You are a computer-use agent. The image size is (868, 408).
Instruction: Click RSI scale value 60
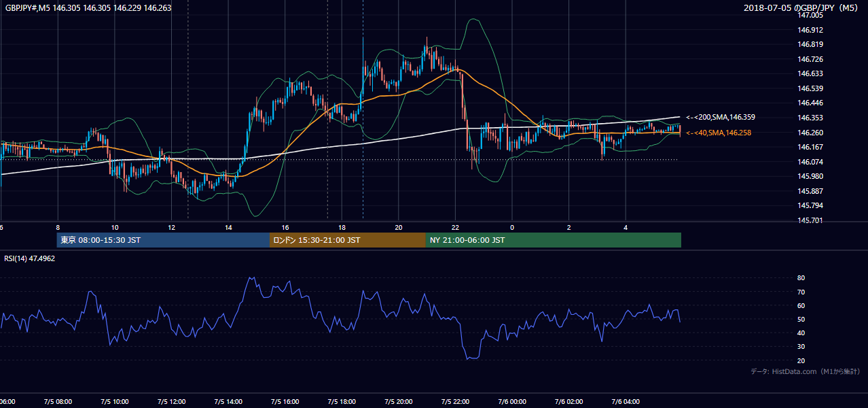click(801, 305)
